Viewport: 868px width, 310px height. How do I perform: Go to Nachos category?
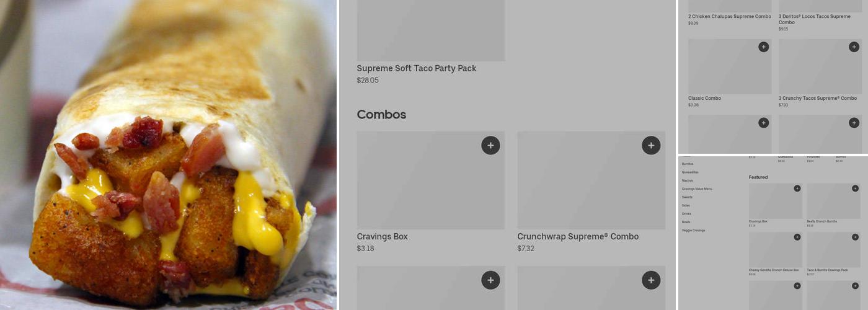(687, 180)
